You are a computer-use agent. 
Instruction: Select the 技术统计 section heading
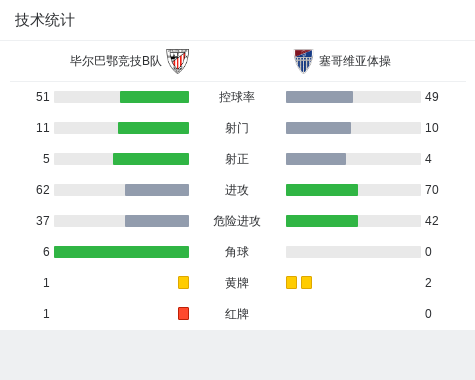tap(45, 20)
